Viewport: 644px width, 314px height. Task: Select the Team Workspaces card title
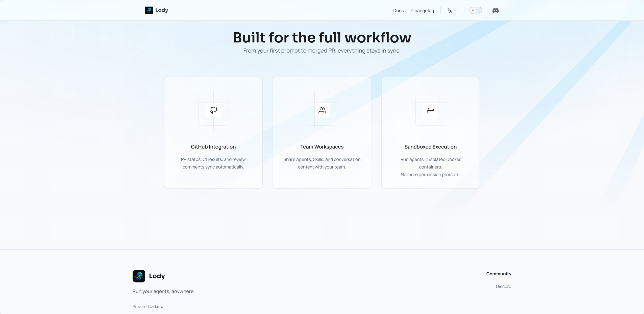(322, 147)
